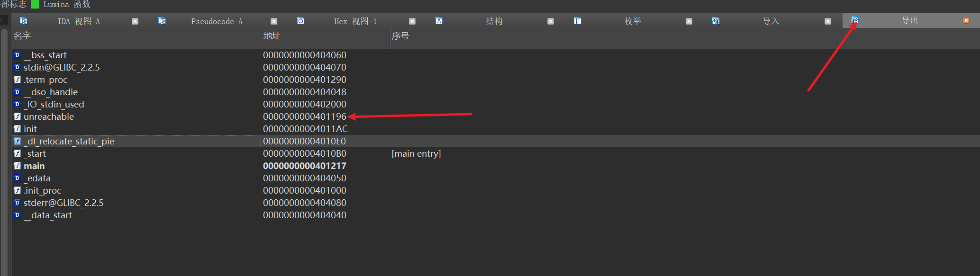Image resolution: width=980 pixels, height=276 pixels.
Task: Switch to the Pseudocode-A tab
Action: 217,21
